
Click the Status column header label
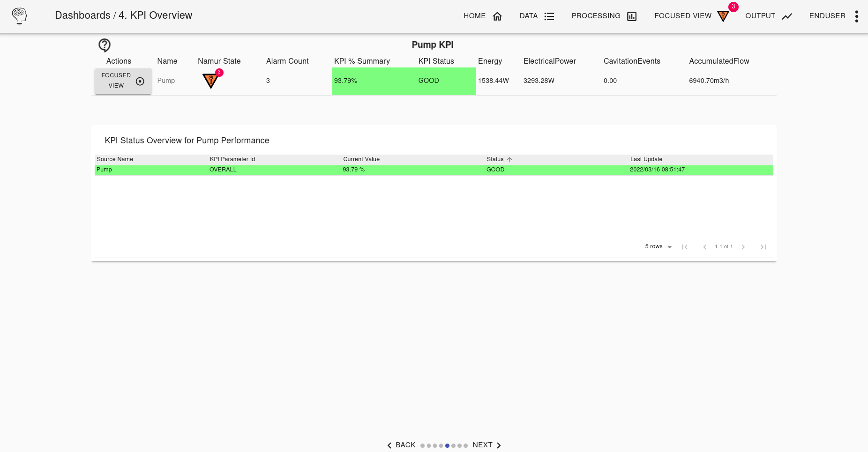pyautogui.click(x=495, y=159)
